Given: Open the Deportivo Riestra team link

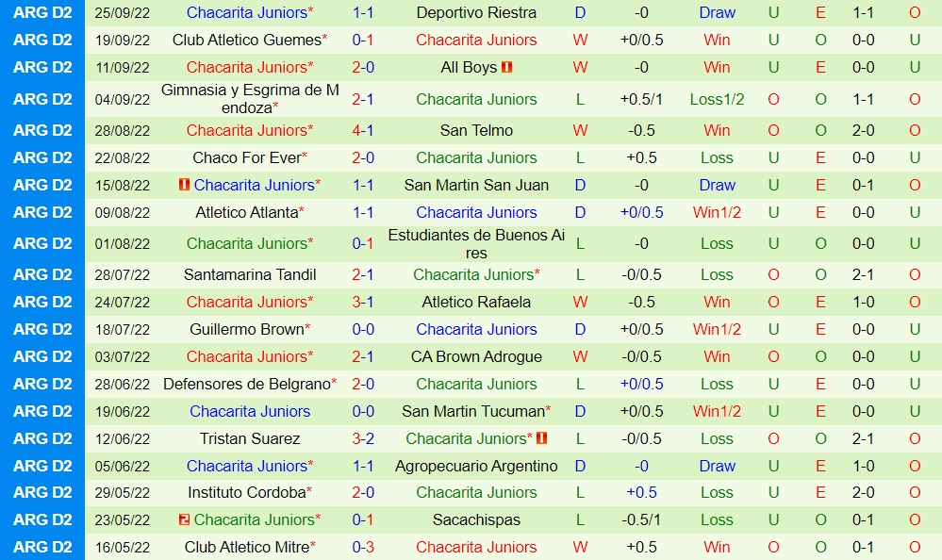Looking at the screenshot, I should [x=476, y=13].
